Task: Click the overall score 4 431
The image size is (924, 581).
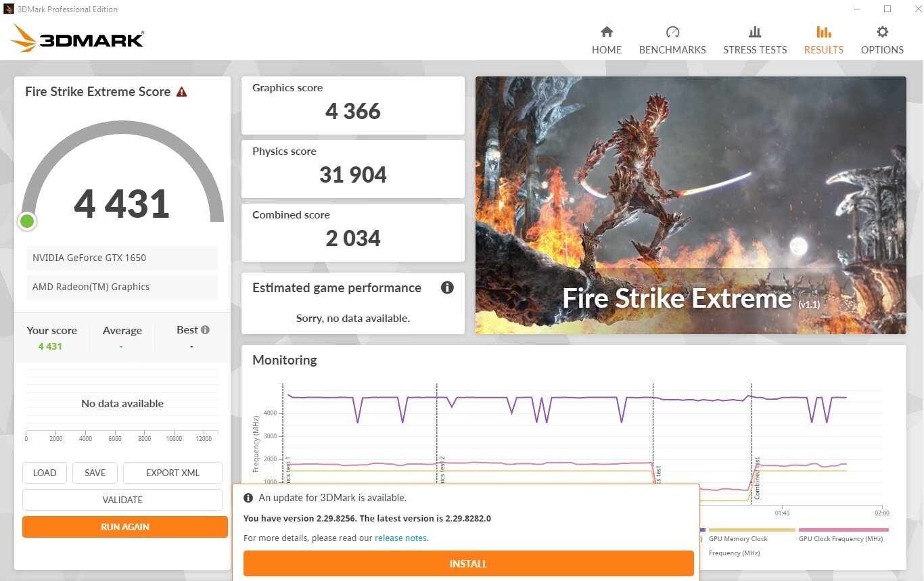Action: pyautogui.click(x=122, y=204)
